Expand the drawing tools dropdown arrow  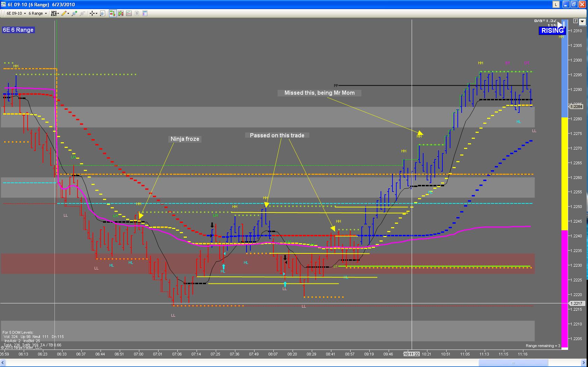coord(68,13)
